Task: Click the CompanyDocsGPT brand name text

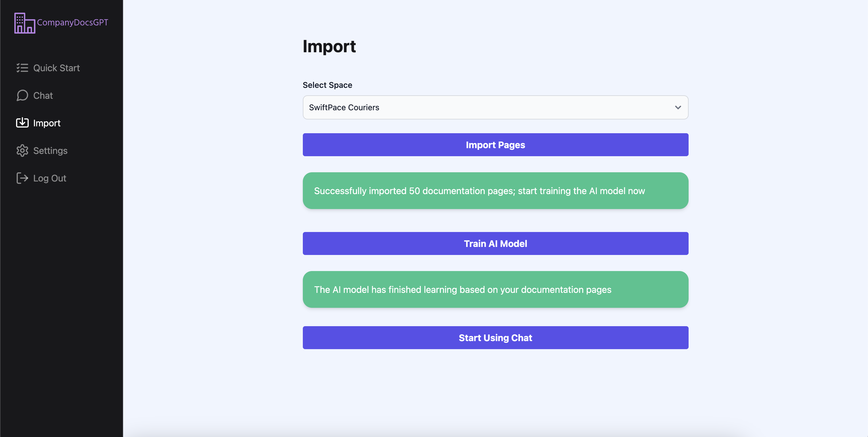Action: [x=72, y=23]
